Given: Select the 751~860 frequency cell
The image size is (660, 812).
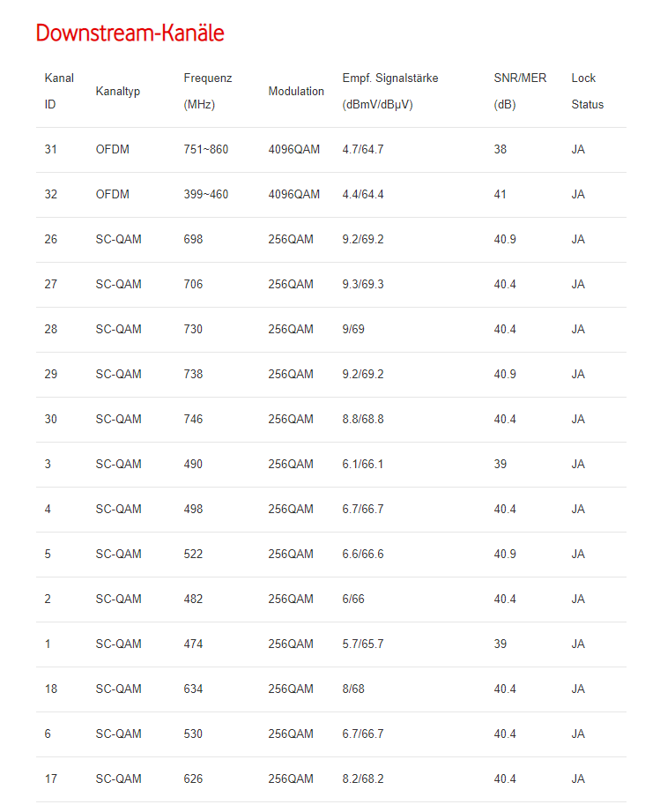Looking at the screenshot, I should point(206,150).
